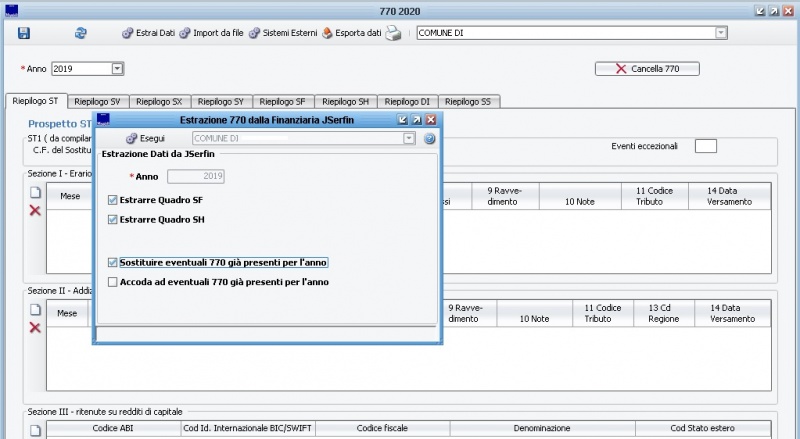
Task: Switch to the Riepilogo SX tab
Action: click(159, 102)
